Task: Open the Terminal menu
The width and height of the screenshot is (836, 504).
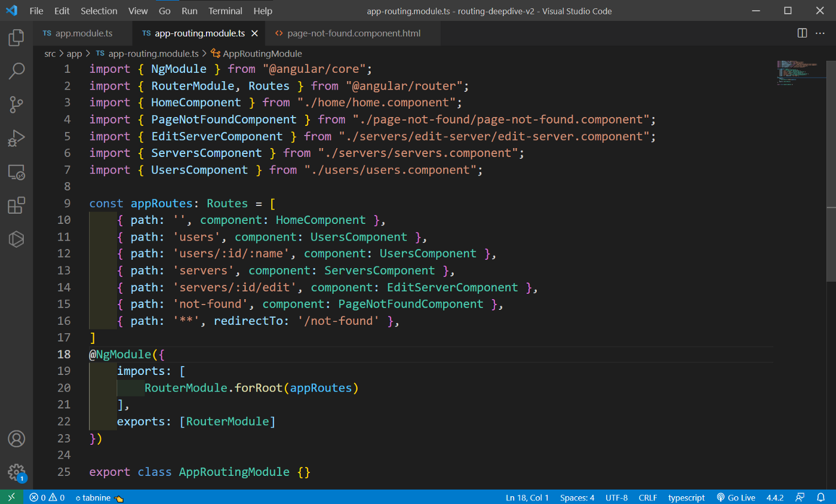Action: tap(225, 11)
